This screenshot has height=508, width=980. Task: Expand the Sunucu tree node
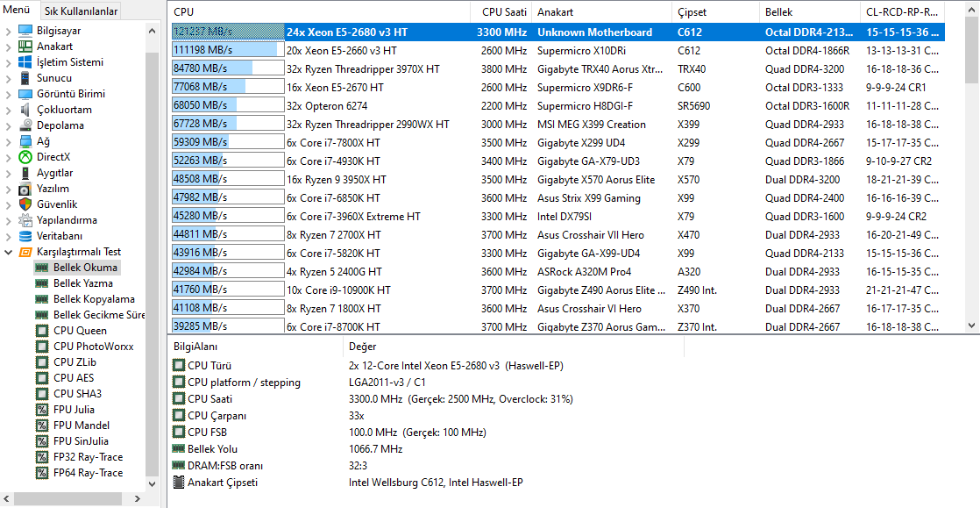click(8, 78)
